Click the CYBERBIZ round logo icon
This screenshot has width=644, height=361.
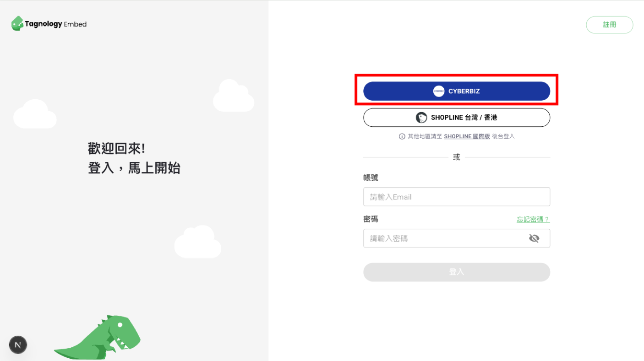coord(439,91)
